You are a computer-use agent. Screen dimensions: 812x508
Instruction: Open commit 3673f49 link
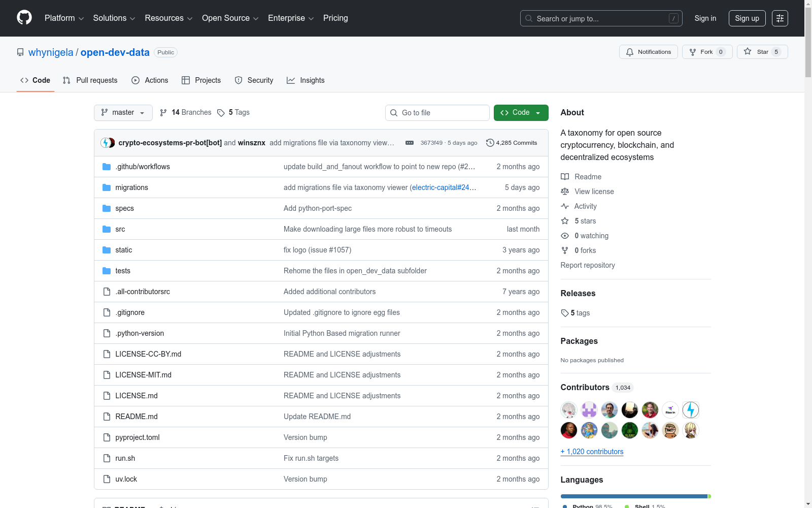point(431,143)
